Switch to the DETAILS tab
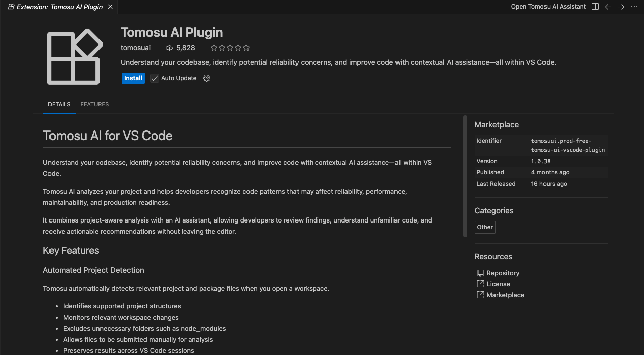This screenshot has height=355, width=644. [x=59, y=104]
